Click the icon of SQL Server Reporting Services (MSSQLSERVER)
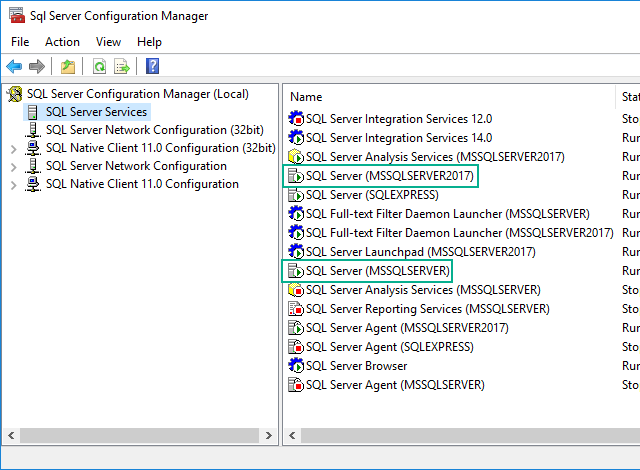The width and height of the screenshot is (640, 470). click(296, 309)
